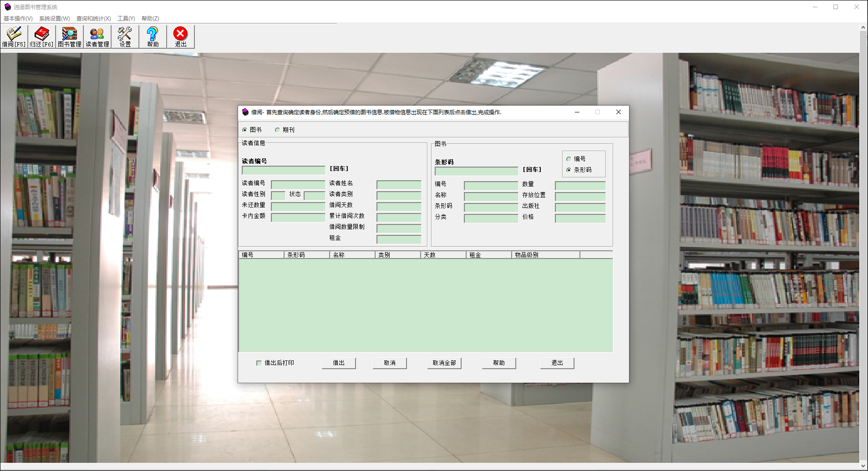
Task: Click the main window scrollbar up arrow
Action: click(863, 27)
